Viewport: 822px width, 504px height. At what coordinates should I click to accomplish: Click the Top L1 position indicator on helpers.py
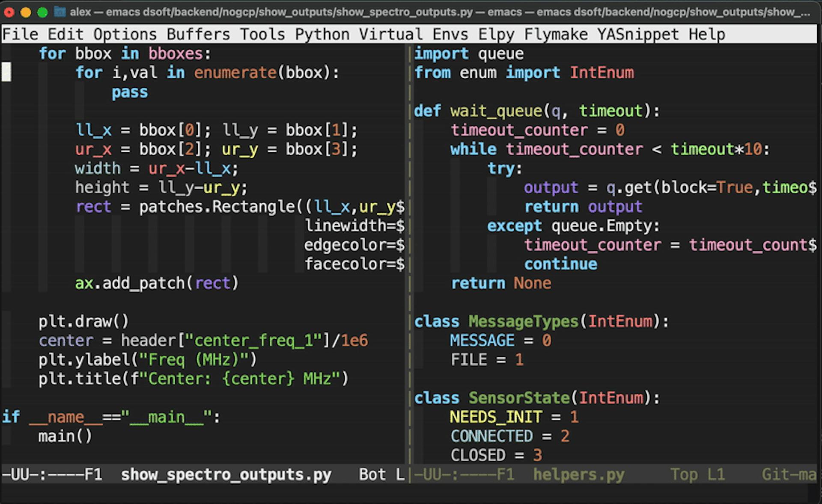[x=697, y=474]
